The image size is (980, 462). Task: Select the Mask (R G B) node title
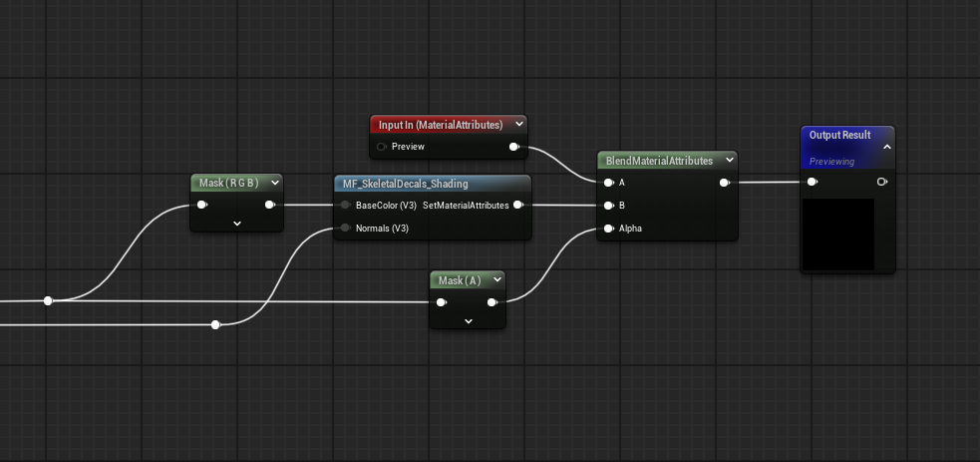[228, 183]
